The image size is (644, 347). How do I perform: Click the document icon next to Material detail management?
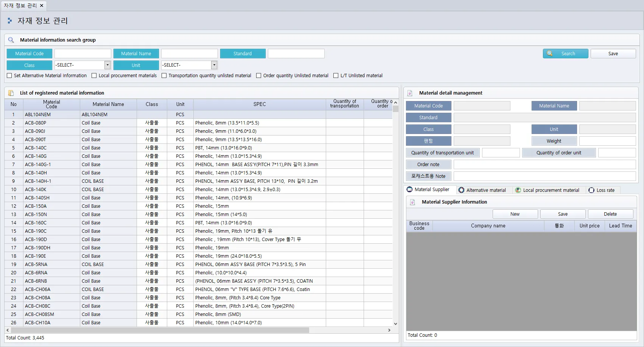(410, 93)
